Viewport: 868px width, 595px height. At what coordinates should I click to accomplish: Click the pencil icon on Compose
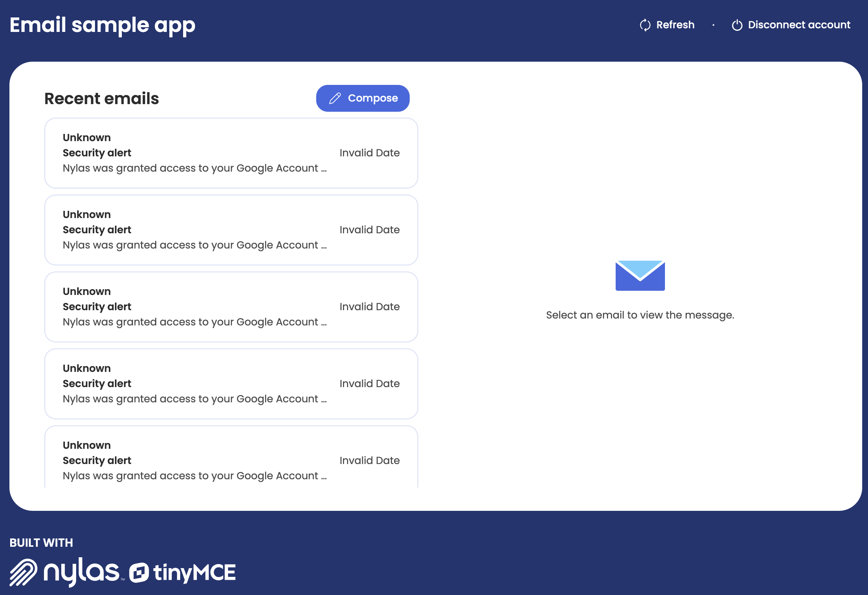pos(335,98)
